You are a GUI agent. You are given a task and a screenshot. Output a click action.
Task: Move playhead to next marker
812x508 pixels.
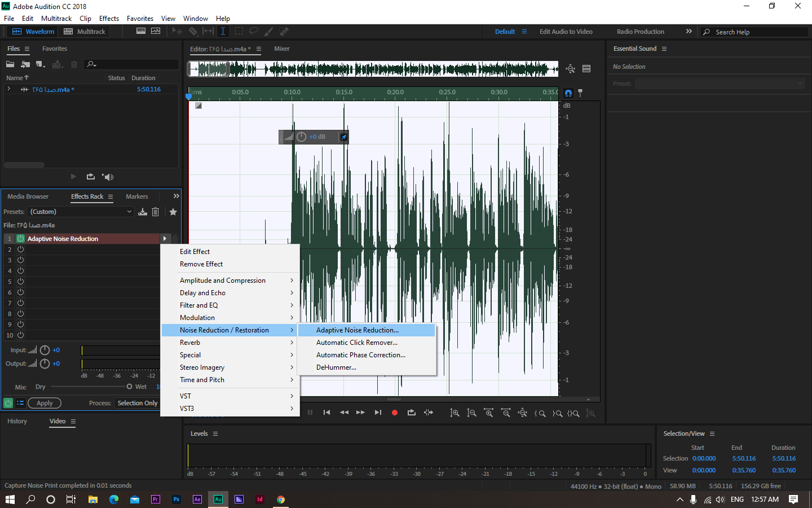pyautogui.click(x=378, y=413)
